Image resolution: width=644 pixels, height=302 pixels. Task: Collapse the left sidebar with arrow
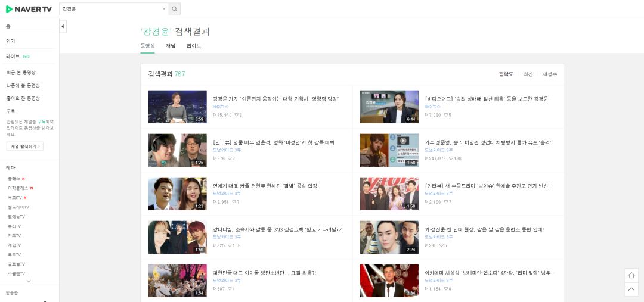pyautogui.click(x=63, y=27)
